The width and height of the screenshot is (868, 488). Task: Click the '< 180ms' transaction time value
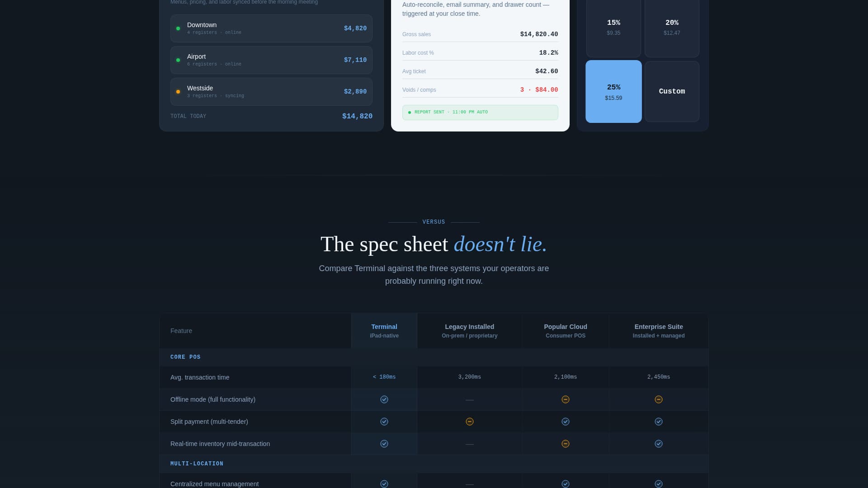tap(384, 377)
